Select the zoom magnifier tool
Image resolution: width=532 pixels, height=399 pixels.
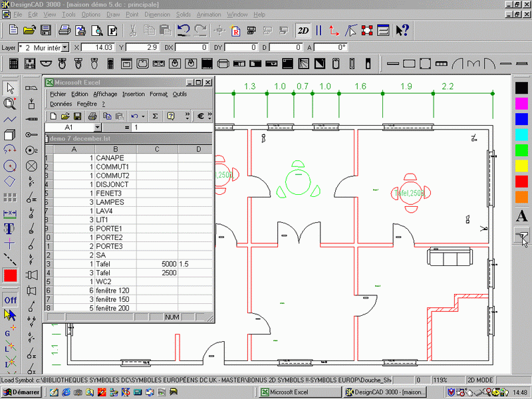tap(10, 104)
